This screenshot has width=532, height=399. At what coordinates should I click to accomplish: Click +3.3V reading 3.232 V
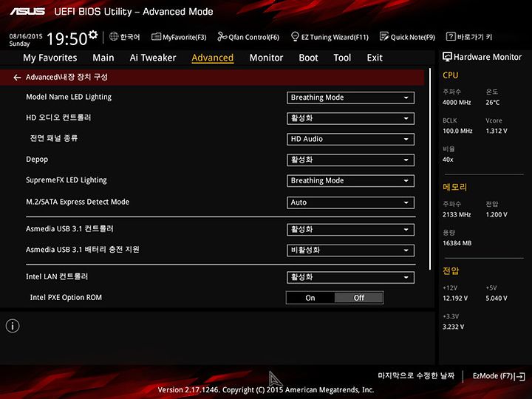[453, 327]
